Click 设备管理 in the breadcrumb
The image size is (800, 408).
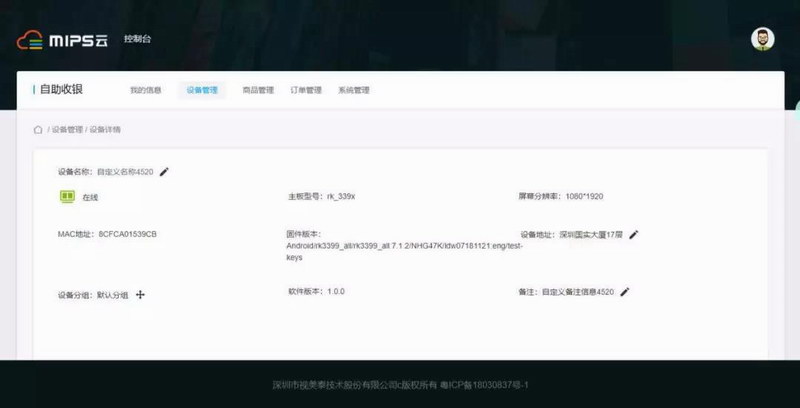click(67, 130)
